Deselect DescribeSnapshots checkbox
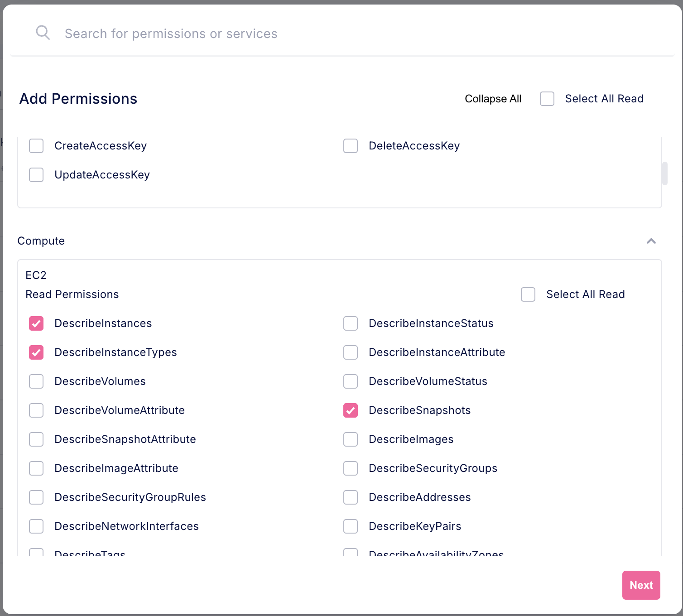 (351, 410)
